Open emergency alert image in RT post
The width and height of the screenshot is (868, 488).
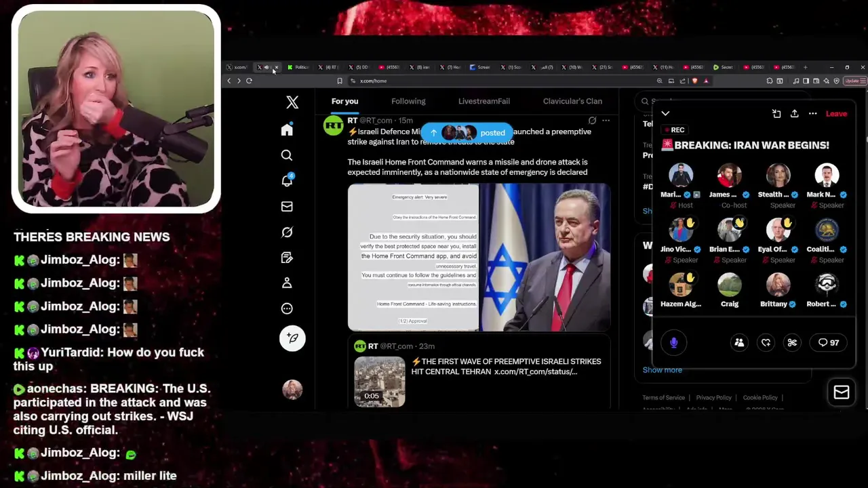[413, 258]
